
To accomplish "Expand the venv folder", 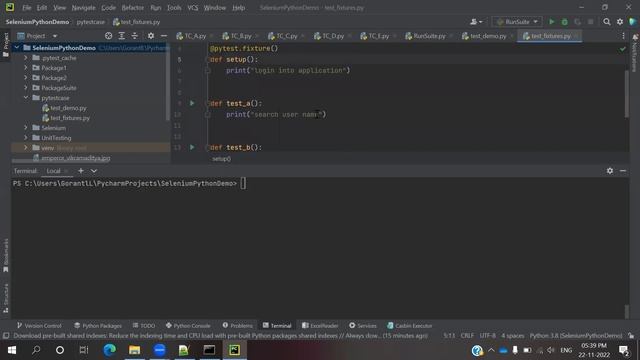I will [26, 148].
